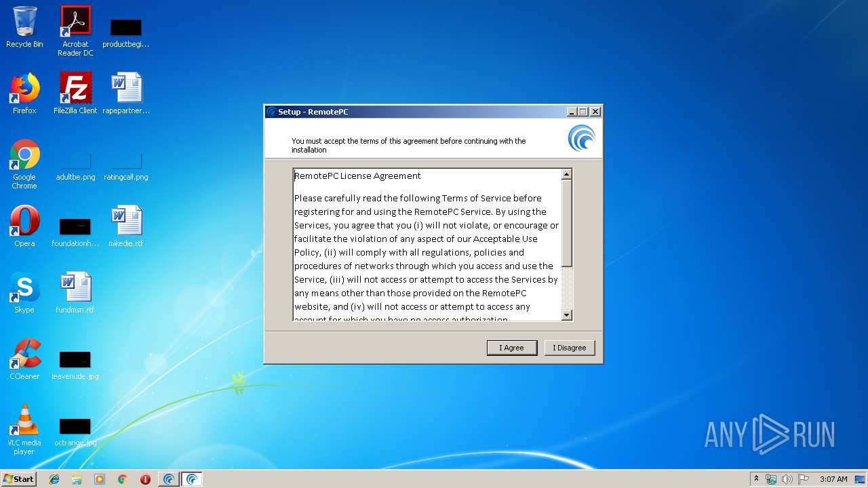Screen dimensions: 868x488
Task: Open Opera from the taskbar
Action: (145, 479)
